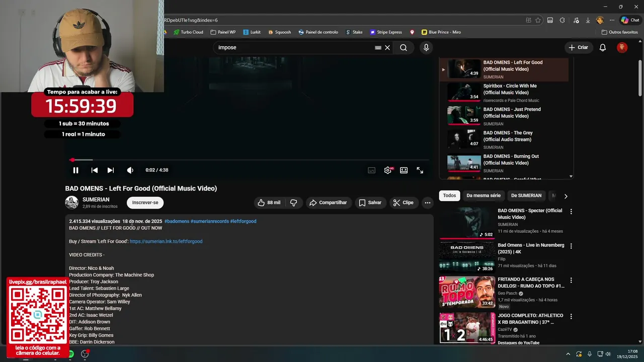
Task: Open options for Live in Nuremberg video
Action: (571, 246)
